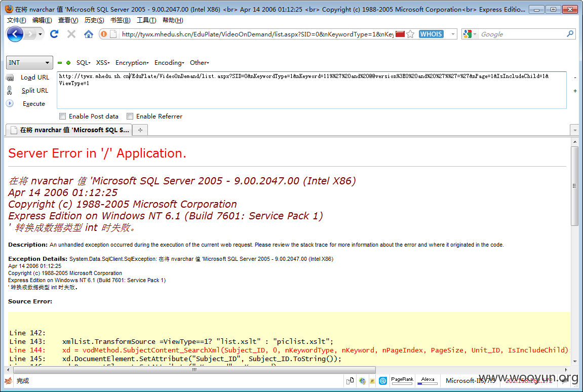
Task: Click the Load URL label button
Action: (35, 77)
